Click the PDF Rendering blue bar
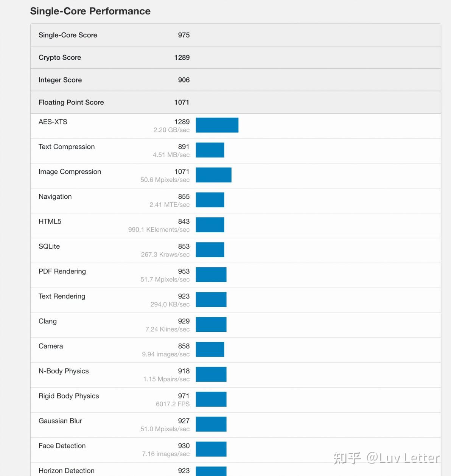Screen dimensions: 451x476 point(211,275)
